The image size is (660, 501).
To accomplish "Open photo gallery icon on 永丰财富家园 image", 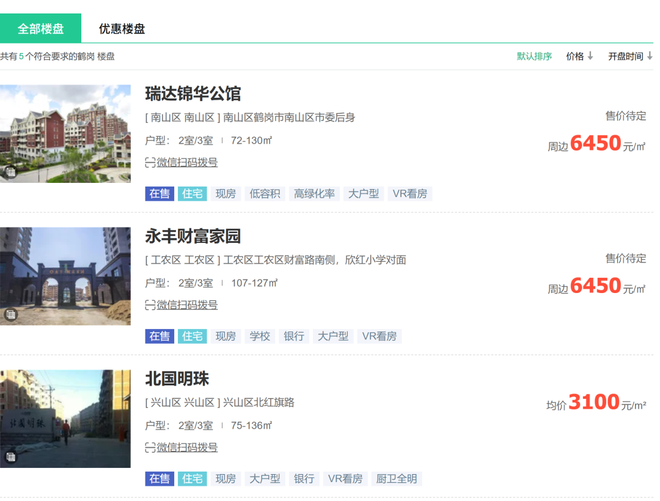I will (9, 315).
